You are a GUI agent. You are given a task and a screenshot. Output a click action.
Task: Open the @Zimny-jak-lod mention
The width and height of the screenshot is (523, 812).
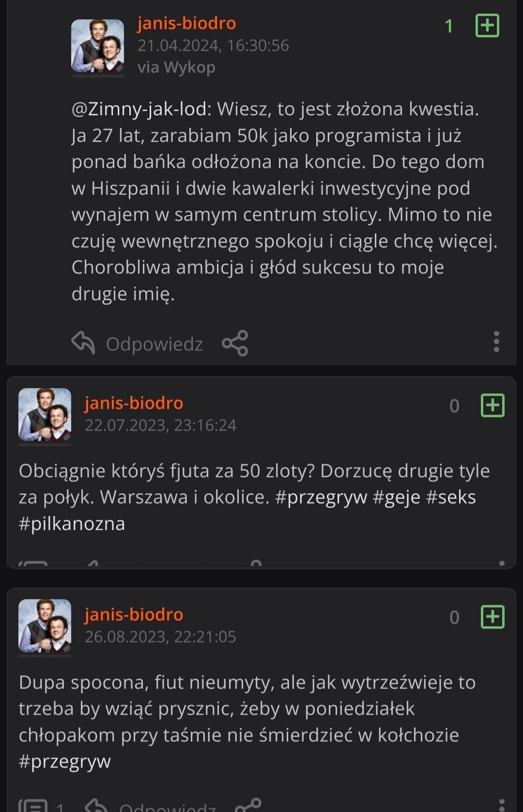(141, 109)
